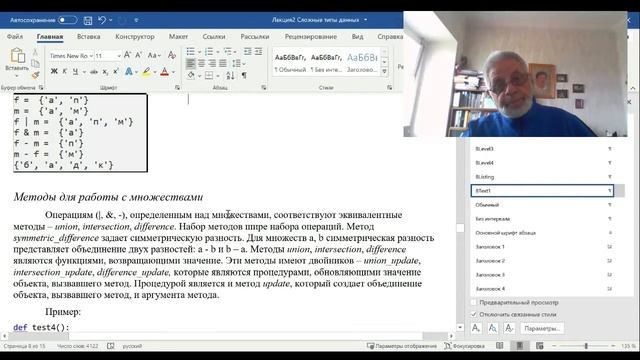Viewport: 640px width, 360px height.
Task: Switch to the Вставка tab
Action: pyautogui.click(x=89, y=36)
